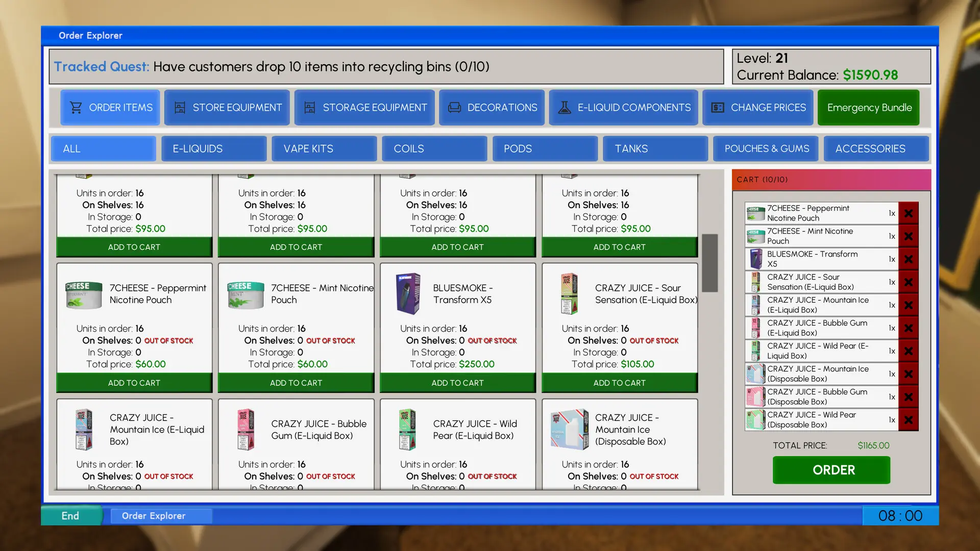Remove Mountain Ice (Disposable Box) from cart
The width and height of the screenshot is (980, 551).
(x=909, y=374)
